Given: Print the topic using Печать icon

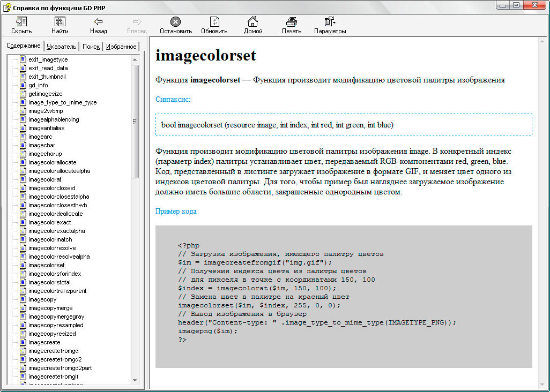Looking at the screenshot, I should (292, 22).
